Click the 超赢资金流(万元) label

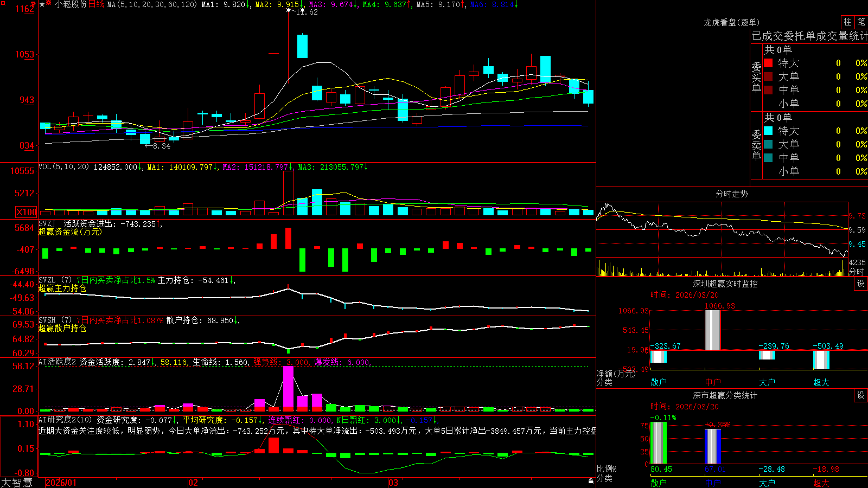(x=70, y=232)
